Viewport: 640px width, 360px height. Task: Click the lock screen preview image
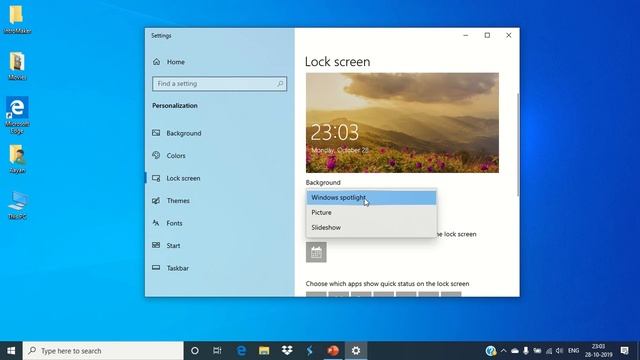pyautogui.click(x=402, y=123)
